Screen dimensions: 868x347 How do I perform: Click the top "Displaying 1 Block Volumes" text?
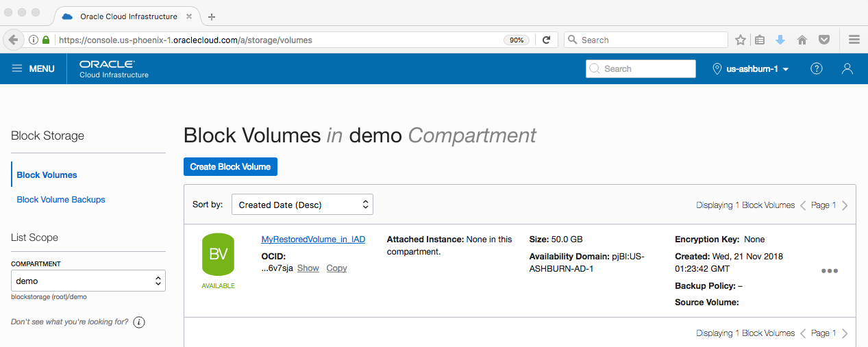click(746, 205)
